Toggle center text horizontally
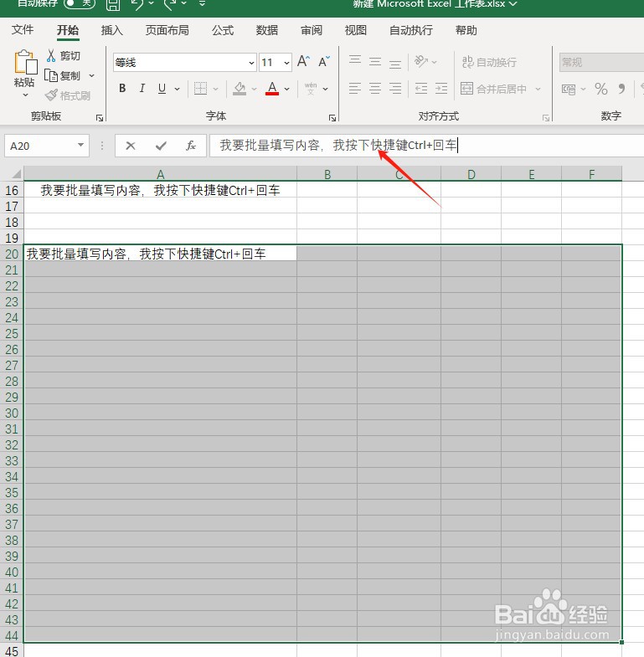Image resolution: width=644 pixels, height=657 pixels. [375, 89]
